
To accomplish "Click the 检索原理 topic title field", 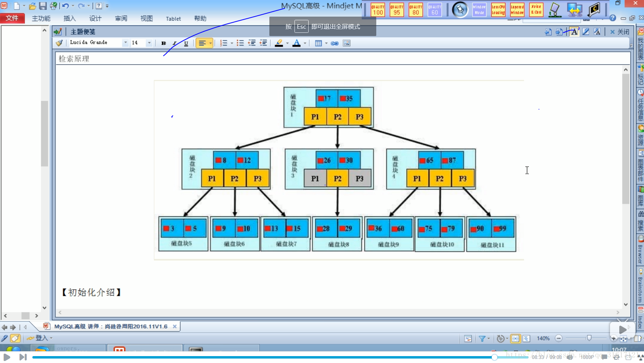I will click(x=343, y=59).
